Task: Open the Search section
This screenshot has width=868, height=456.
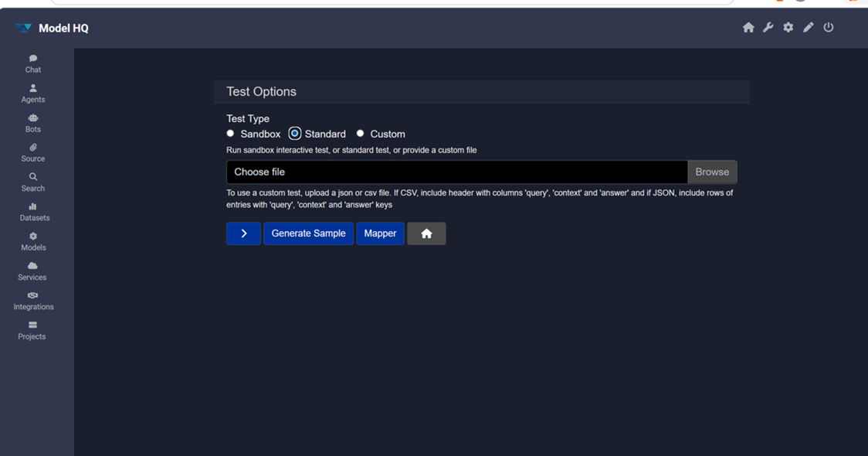Action: click(32, 182)
